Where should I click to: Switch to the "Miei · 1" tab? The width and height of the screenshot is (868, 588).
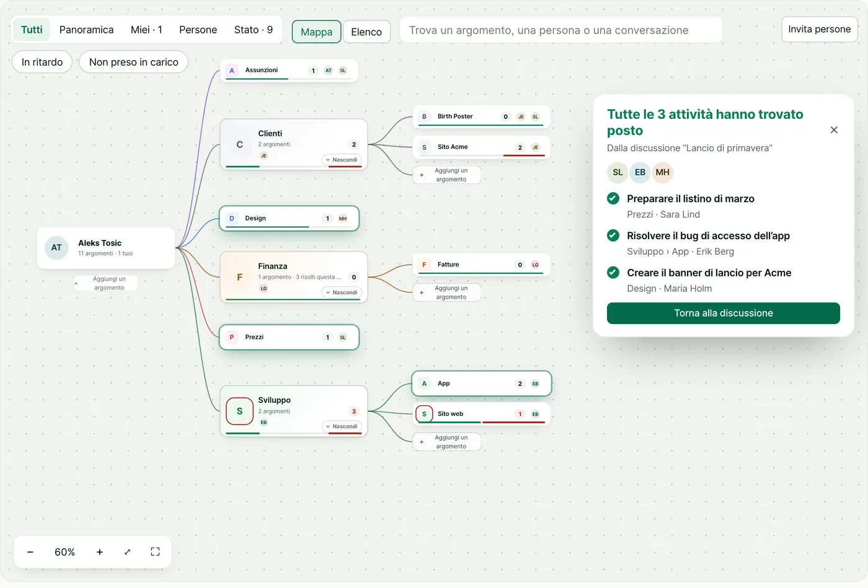[146, 30]
